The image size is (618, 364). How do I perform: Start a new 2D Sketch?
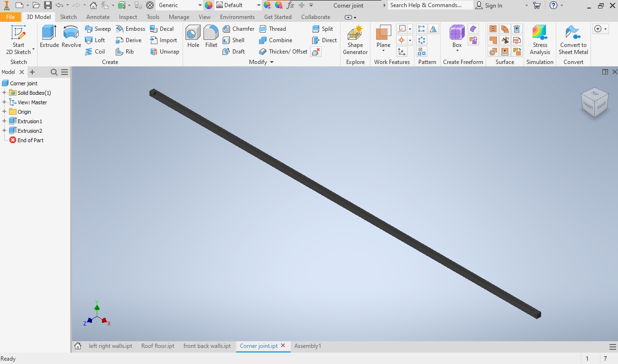18,40
